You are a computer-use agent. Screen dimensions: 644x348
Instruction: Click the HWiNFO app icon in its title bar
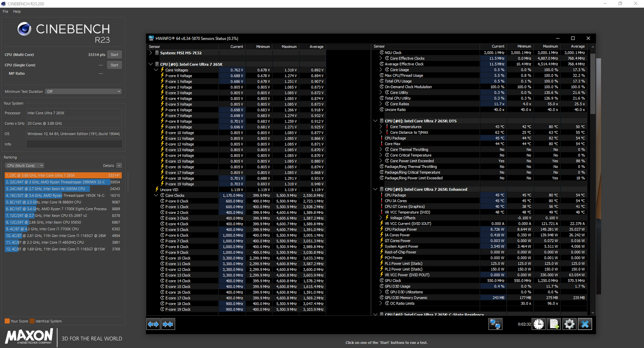point(151,38)
